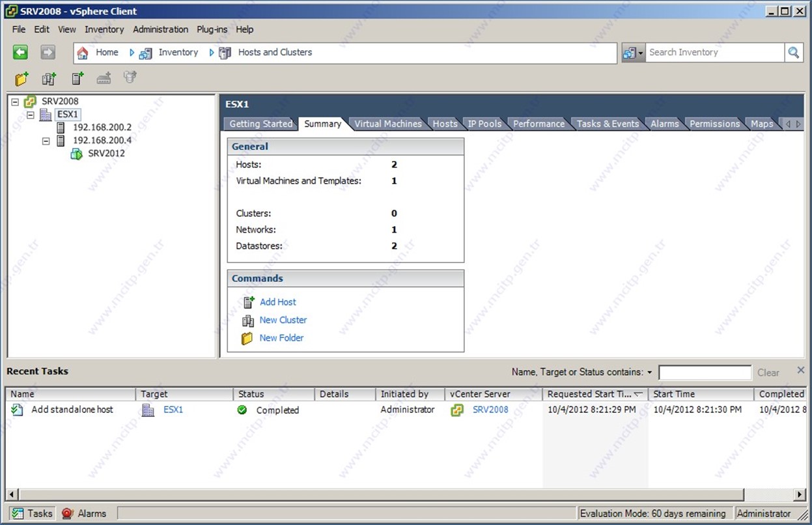Open the Getting Started tab
The height and width of the screenshot is (525, 812).
point(260,124)
